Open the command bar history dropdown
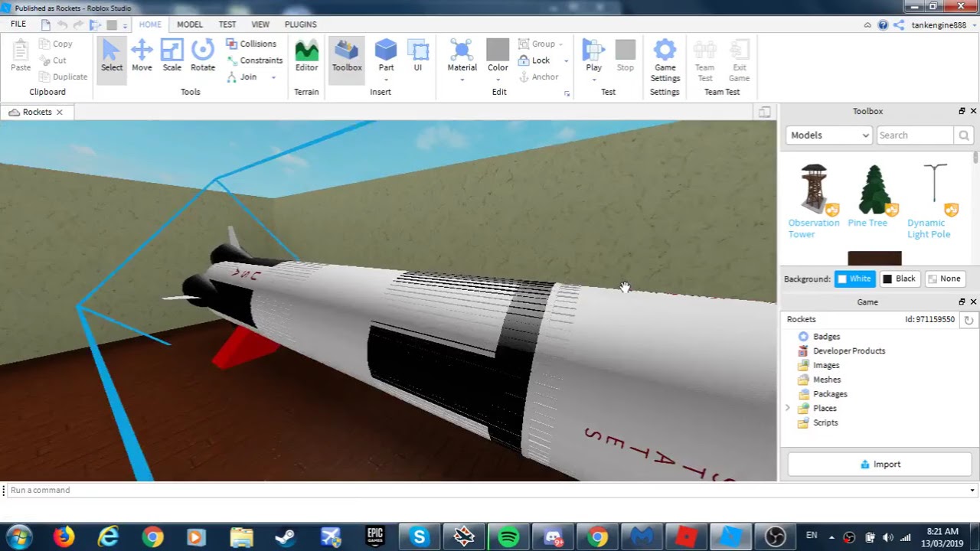This screenshot has width=980, height=551. click(972, 491)
